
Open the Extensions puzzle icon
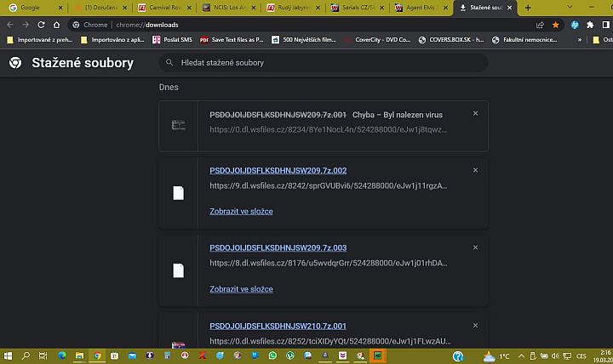(590, 25)
